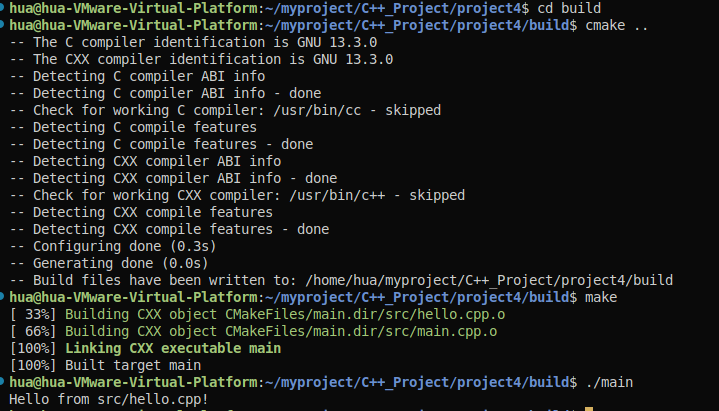Click the command marker beside cd build prompt
This screenshot has width=719, height=411.
click(2, 6)
